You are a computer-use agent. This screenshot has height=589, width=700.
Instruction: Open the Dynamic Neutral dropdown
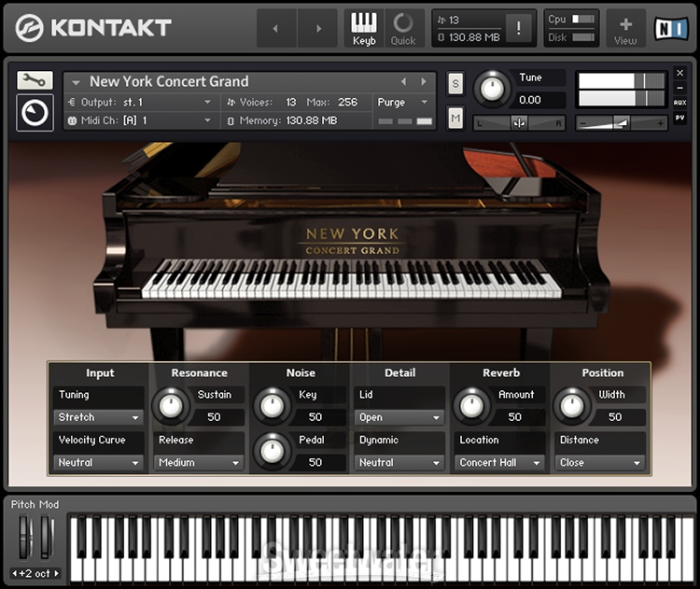(x=399, y=463)
